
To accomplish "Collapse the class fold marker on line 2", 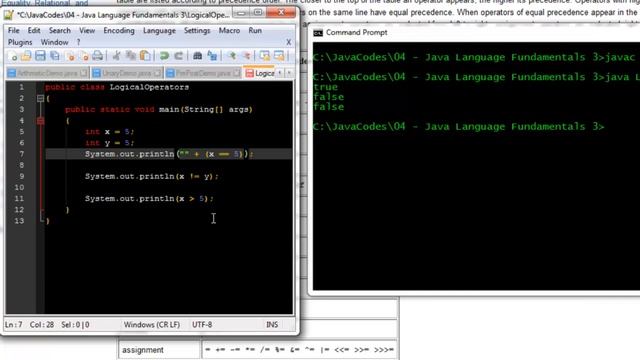I will (40, 98).
